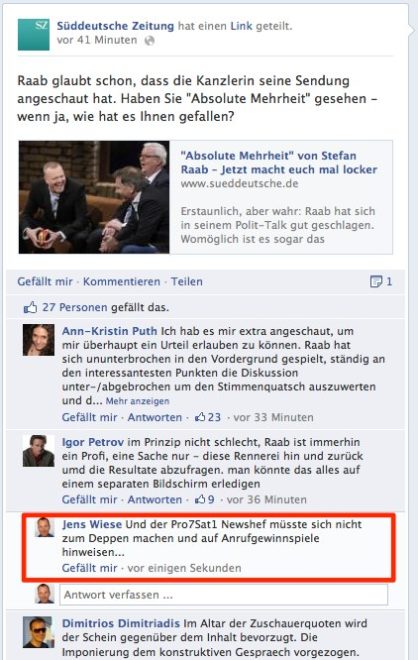Screen dimensions: 418x660
Task: Open Dimitrios Dimitriadis' profile picture
Action: pos(38,632)
